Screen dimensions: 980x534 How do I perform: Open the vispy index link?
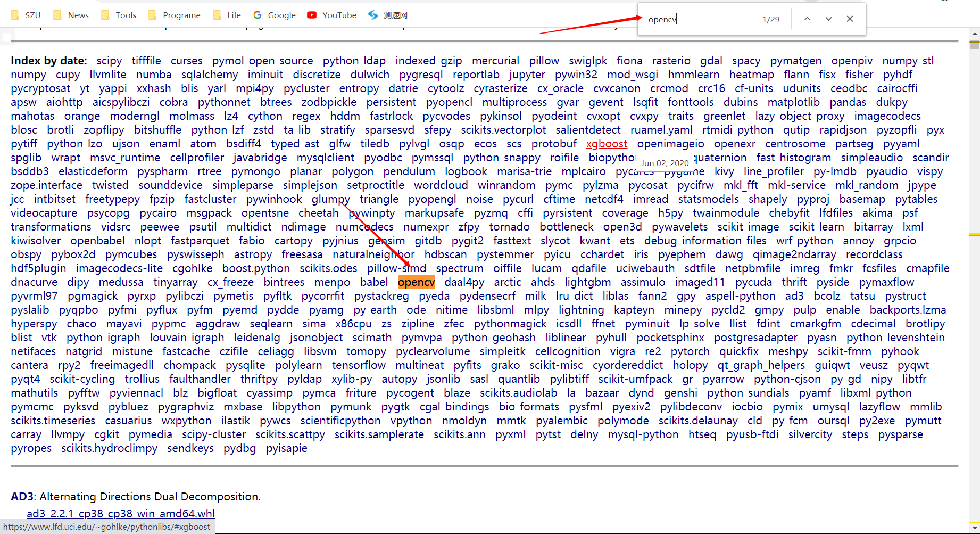[930, 171]
